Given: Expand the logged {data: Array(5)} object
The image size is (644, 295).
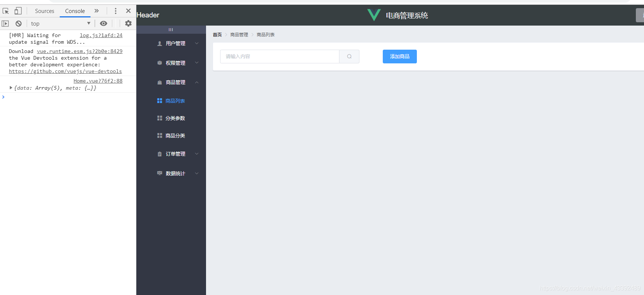Looking at the screenshot, I should 11,88.
